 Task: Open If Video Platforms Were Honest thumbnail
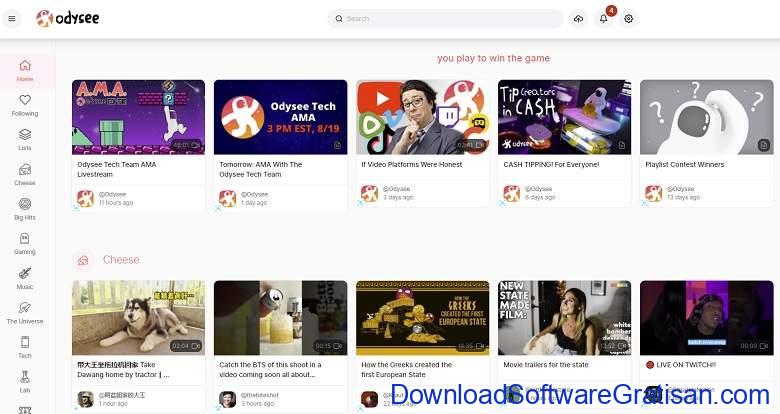(x=422, y=117)
